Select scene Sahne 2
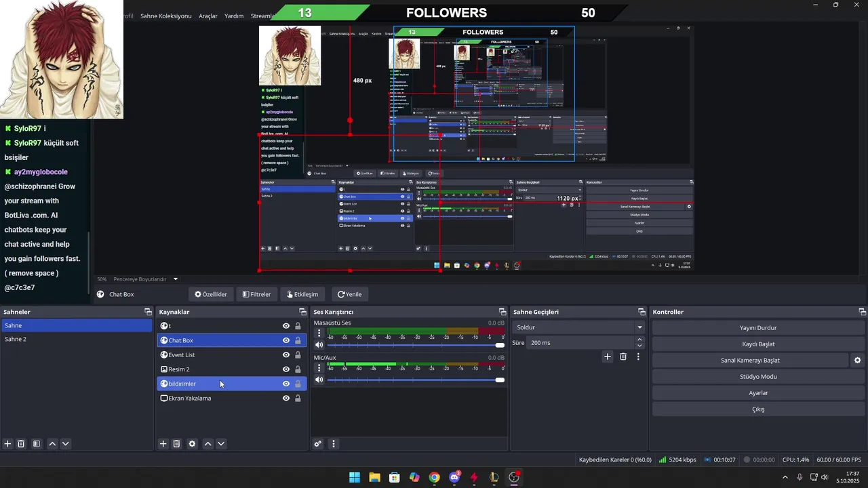Screen dimensions: 868x488 [x=77, y=339]
